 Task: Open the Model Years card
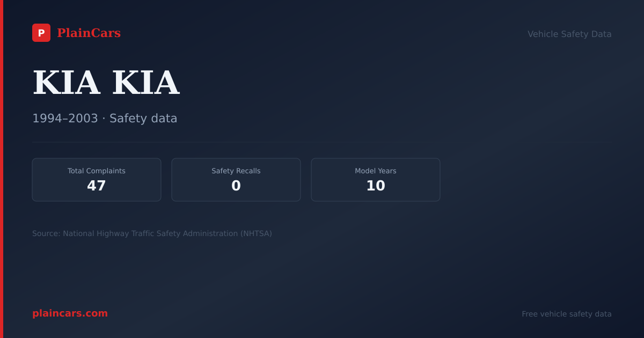point(376,180)
